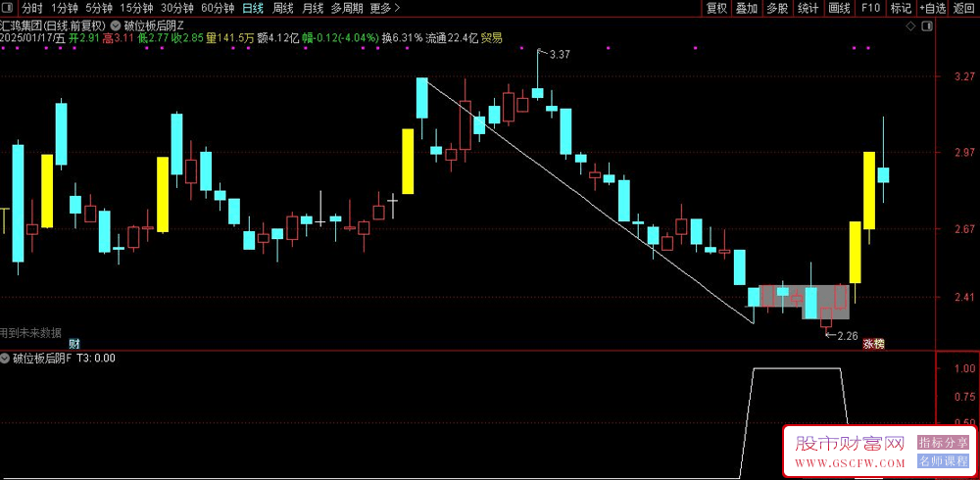Click the 2.26 low price label
Screen dimensions: 980x480
[x=847, y=336]
